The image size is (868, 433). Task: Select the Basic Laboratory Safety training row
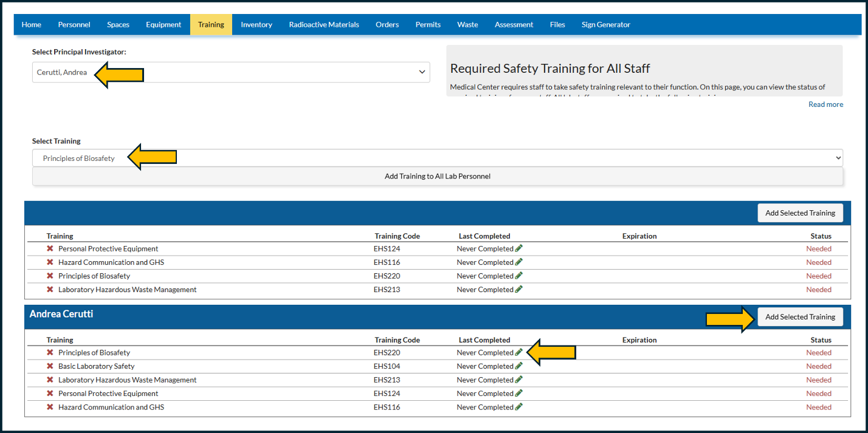pyautogui.click(x=438, y=366)
